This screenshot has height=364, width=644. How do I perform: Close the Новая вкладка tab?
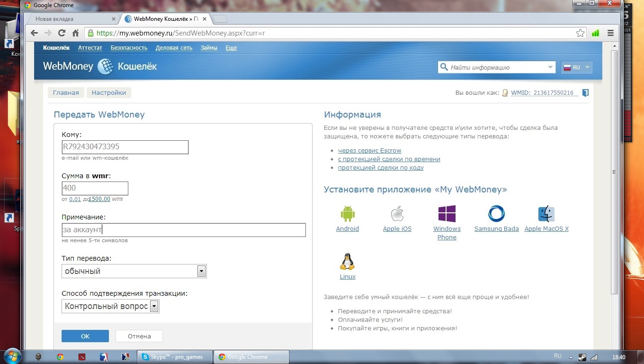pos(113,19)
